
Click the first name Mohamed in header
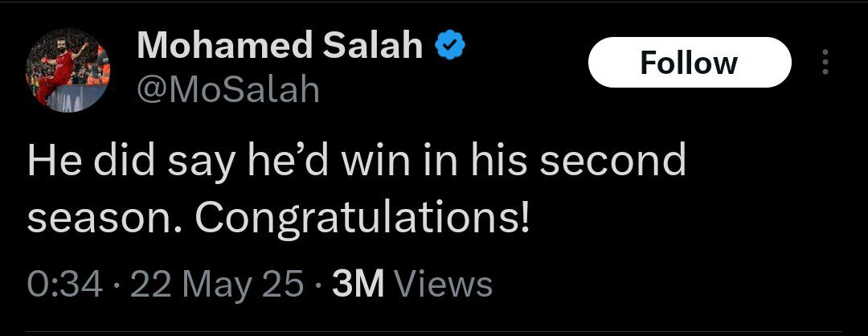(222, 48)
